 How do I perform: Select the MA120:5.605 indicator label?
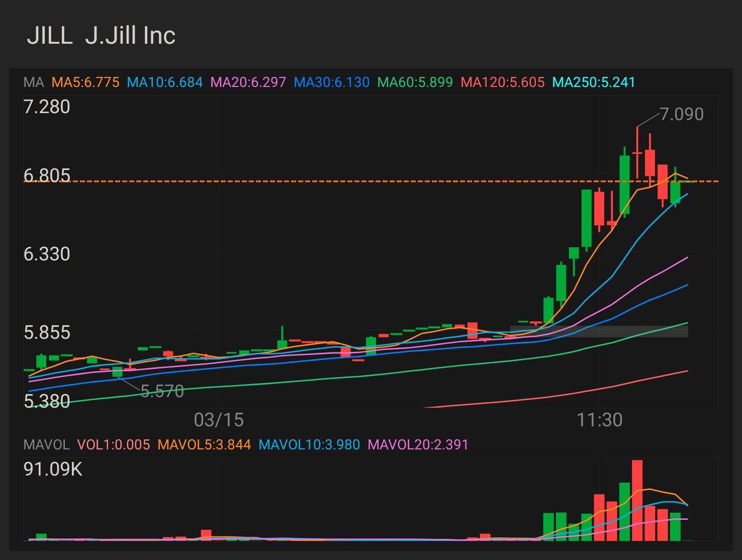click(x=503, y=82)
